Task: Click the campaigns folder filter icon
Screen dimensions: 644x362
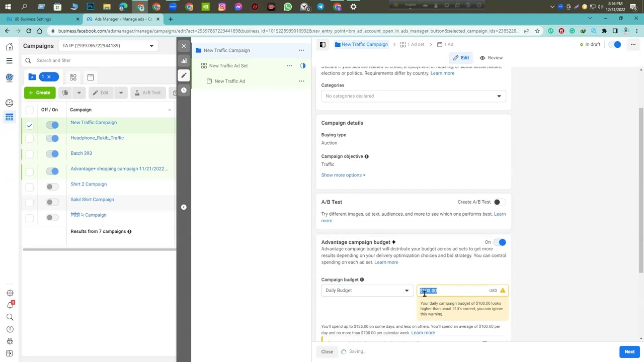Action: (32, 77)
